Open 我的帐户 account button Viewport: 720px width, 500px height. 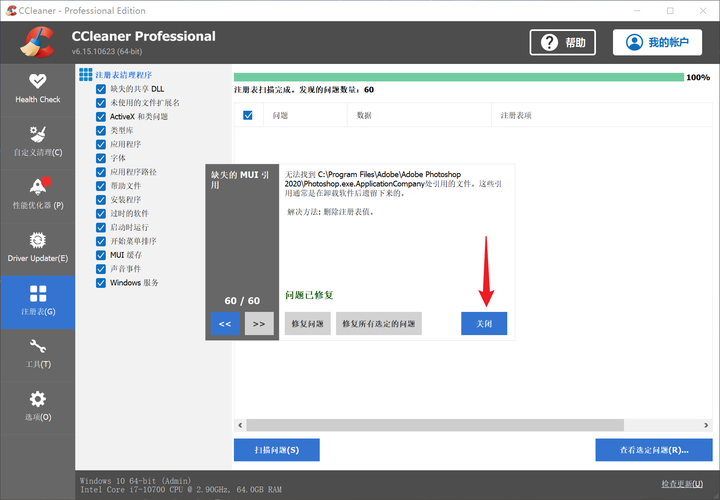(658, 42)
